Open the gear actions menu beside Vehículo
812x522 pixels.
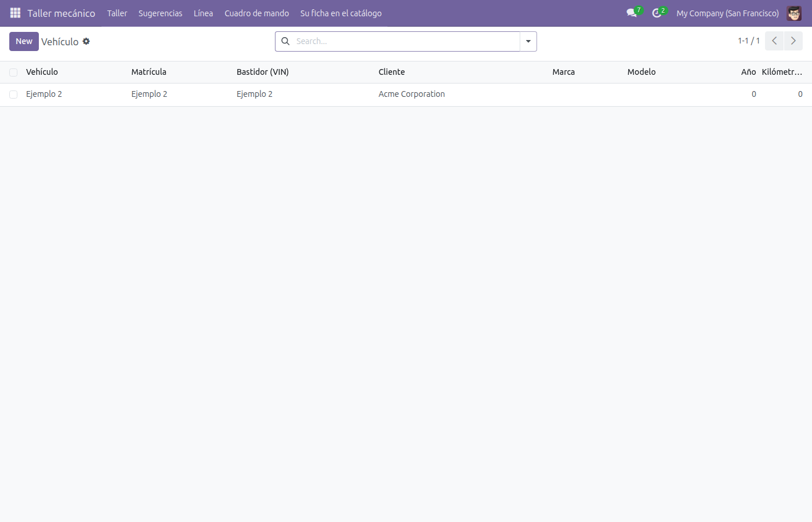click(x=86, y=41)
